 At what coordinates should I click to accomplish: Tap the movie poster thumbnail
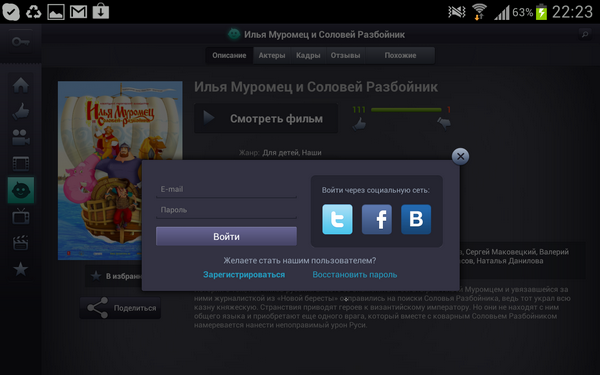pyautogui.click(x=120, y=170)
